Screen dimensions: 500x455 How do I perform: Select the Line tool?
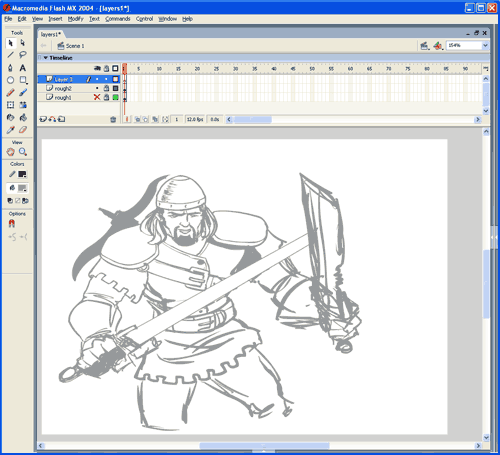point(11,55)
